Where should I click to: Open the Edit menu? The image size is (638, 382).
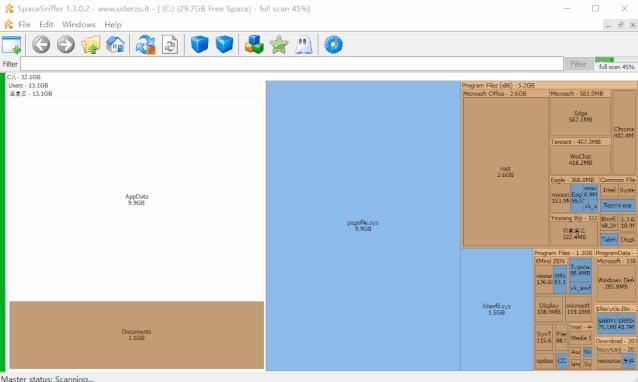46,25
